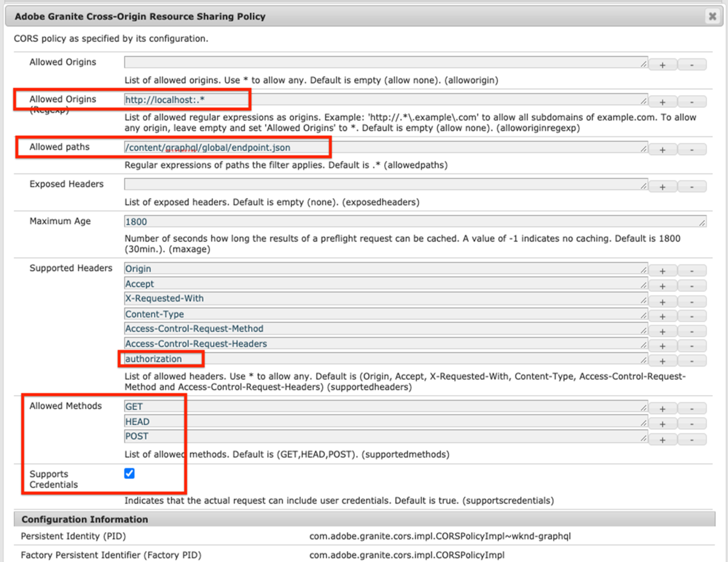This screenshot has width=728, height=562.
Task: Add a header after Access-Control-Request-Method
Action: click(662, 331)
